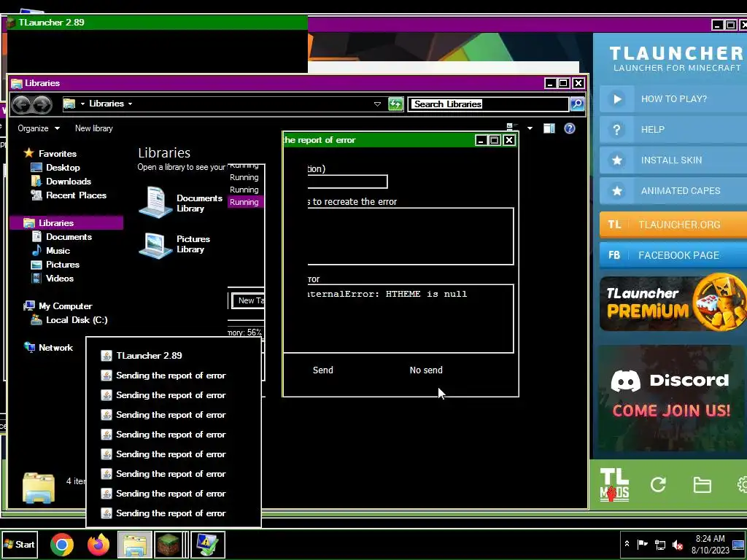
Task: Open the Organize dropdown menu
Action: (39, 128)
